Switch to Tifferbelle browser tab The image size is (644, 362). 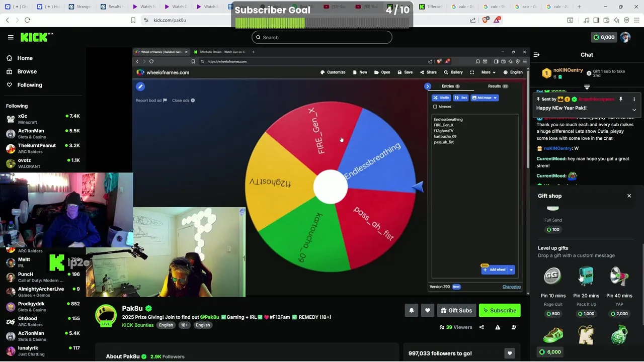tap(430, 7)
